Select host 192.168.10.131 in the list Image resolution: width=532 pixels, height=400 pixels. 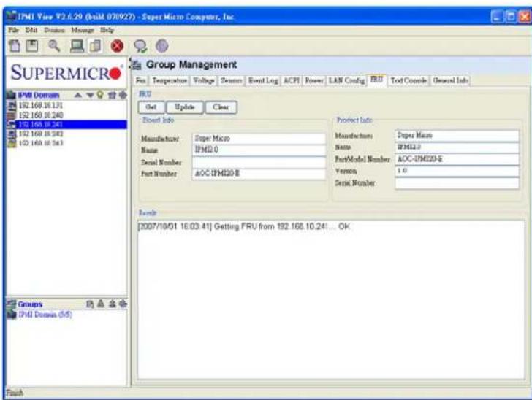[x=66, y=105]
